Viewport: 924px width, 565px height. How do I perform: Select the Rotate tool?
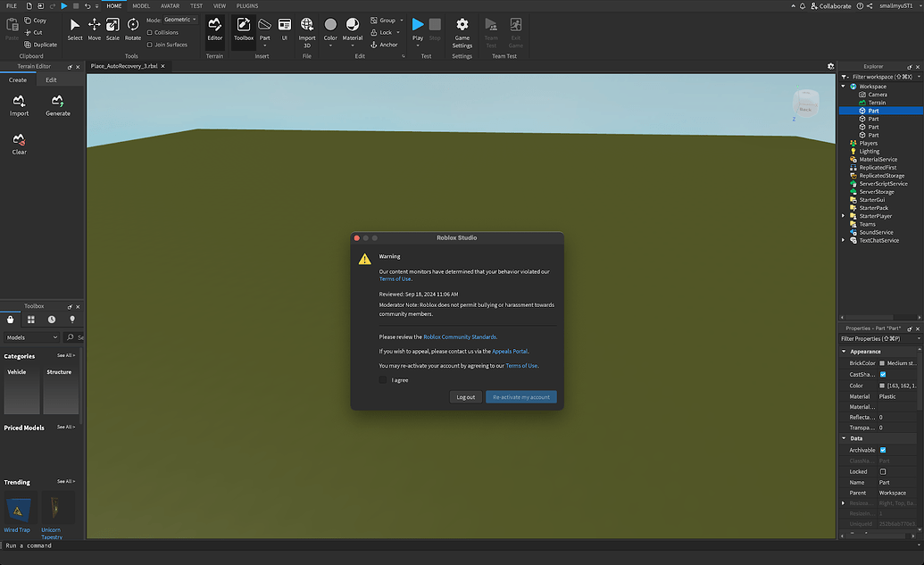132,27
